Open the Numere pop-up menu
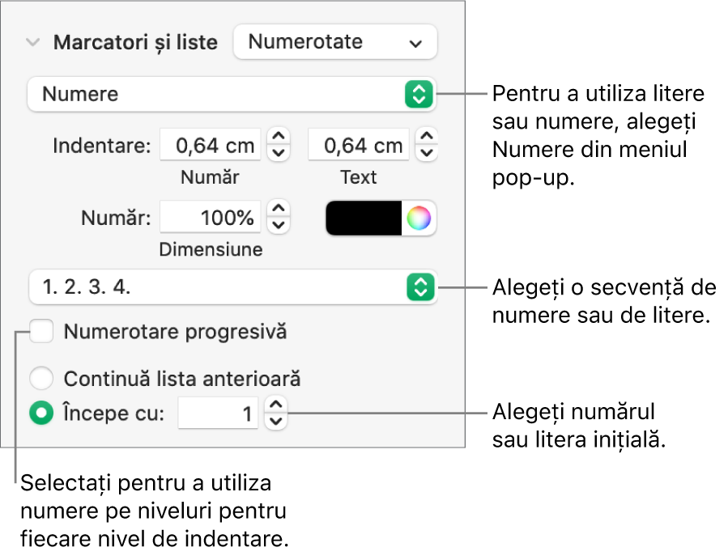Image resolution: width=728 pixels, height=560 pixels. (x=227, y=95)
